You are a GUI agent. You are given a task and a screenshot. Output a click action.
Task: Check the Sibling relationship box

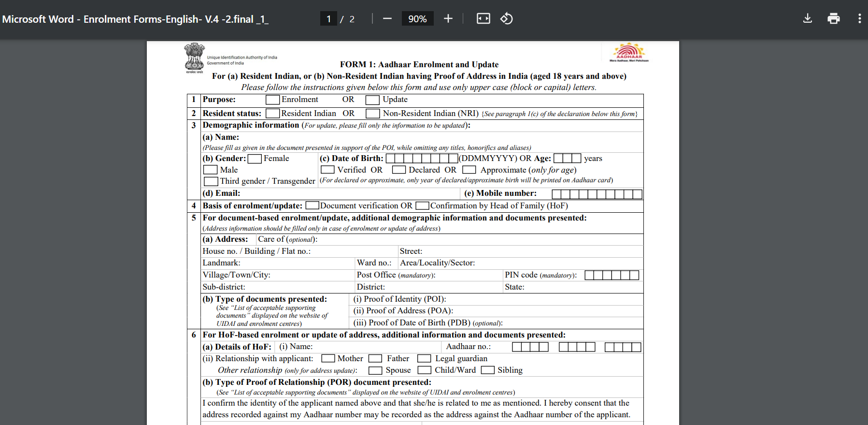[488, 370]
